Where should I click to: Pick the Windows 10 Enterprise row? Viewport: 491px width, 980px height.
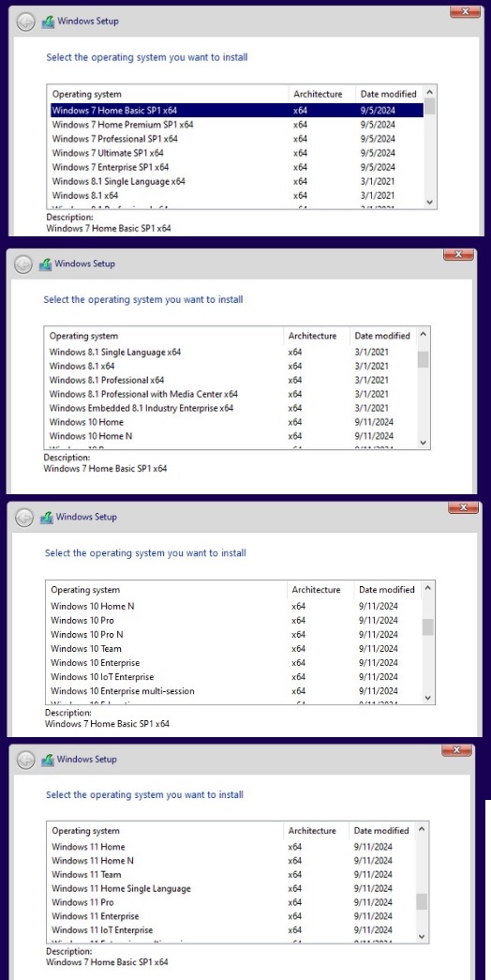(235, 662)
